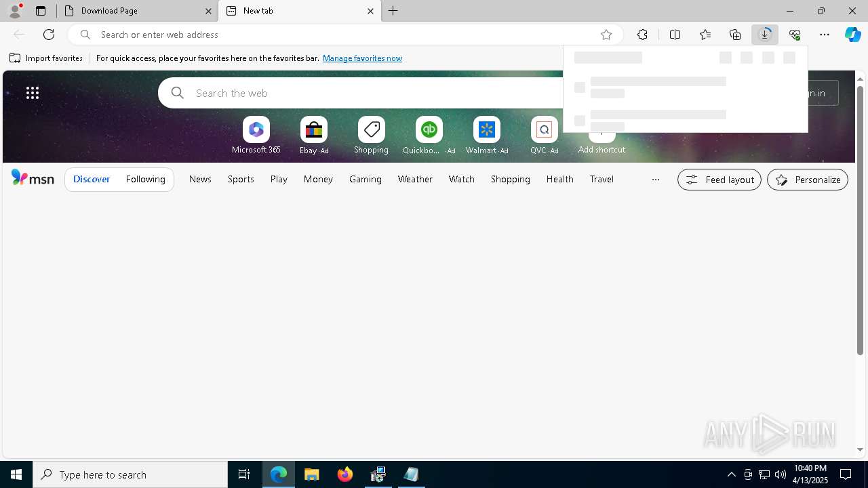Open the Ebay ad shortcut

314,136
